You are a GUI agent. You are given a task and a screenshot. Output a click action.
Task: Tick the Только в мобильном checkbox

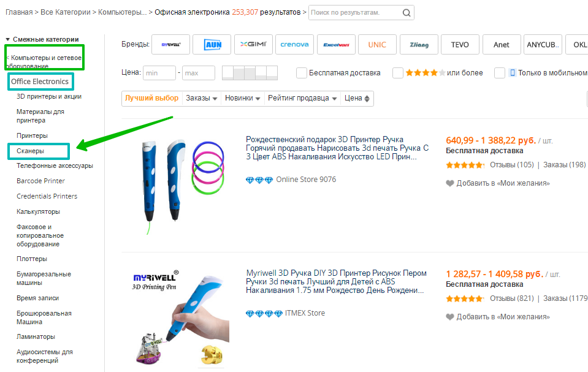pyautogui.click(x=500, y=73)
